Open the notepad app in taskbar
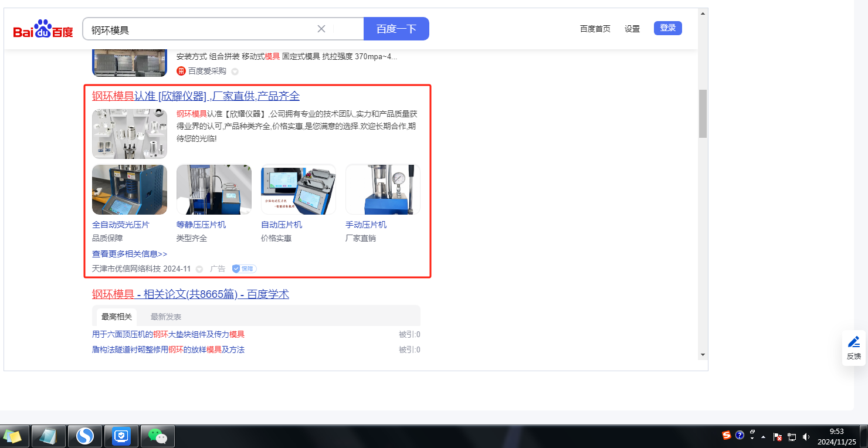 click(x=48, y=436)
